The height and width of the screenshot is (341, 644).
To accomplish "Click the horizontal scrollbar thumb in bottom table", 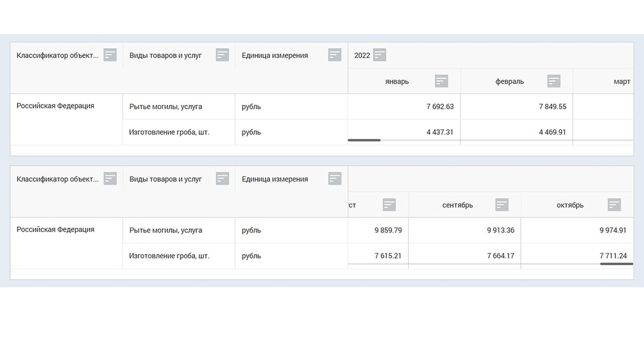I will click(617, 264).
